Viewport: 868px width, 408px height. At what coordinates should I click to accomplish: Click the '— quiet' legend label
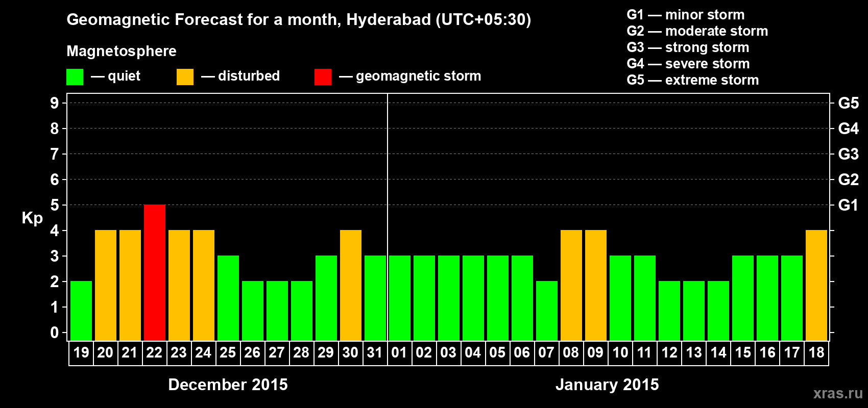coord(115,76)
